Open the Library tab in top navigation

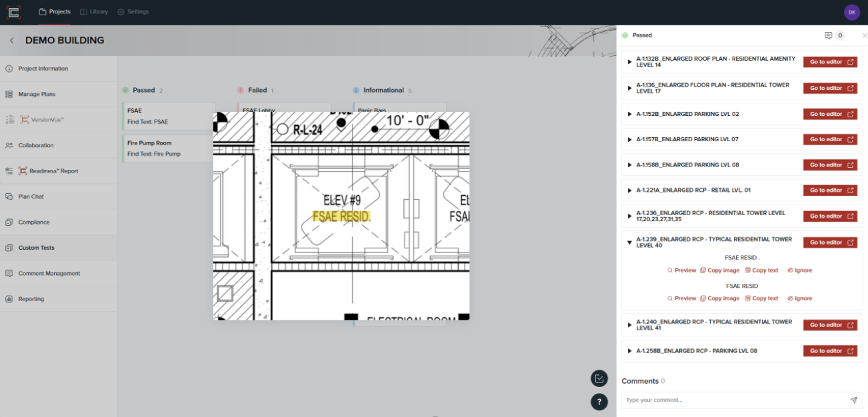pyautogui.click(x=93, y=12)
